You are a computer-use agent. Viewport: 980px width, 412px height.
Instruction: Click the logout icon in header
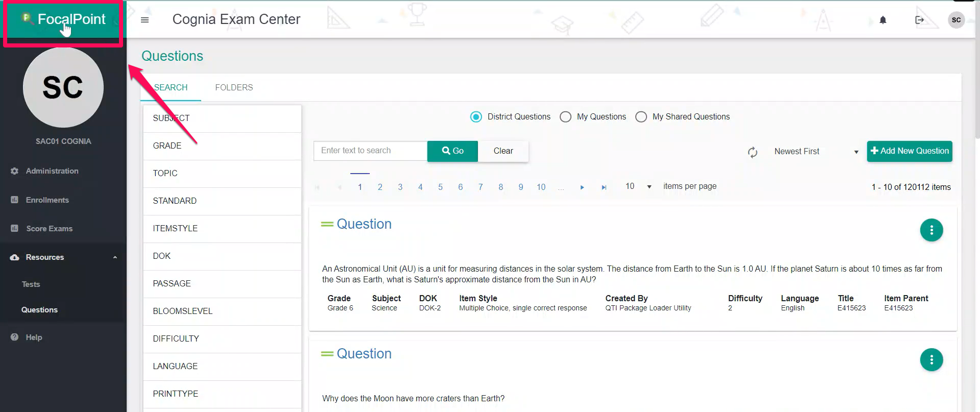tap(919, 20)
